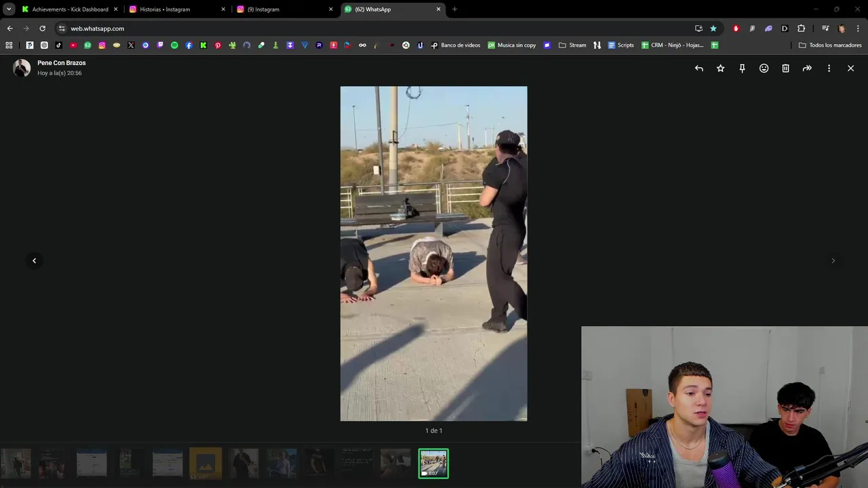The height and width of the screenshot is (488, 868).
Task: Click the install app icon in address bar
Action: (698, 28)
